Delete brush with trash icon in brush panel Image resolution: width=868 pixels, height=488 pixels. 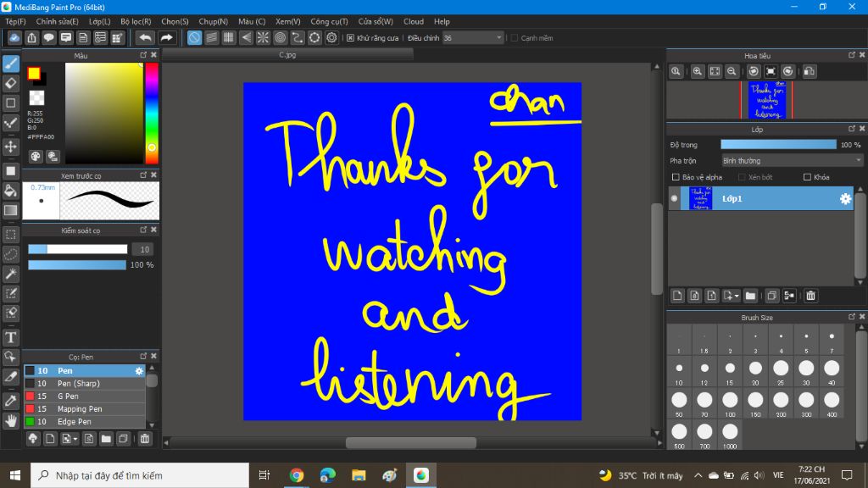tap(144, 439)
